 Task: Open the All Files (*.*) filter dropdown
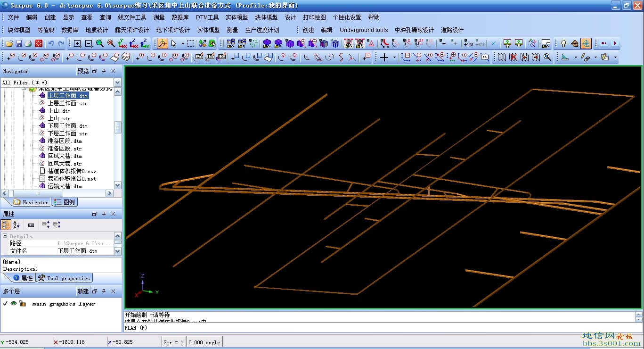coord(117,83)
